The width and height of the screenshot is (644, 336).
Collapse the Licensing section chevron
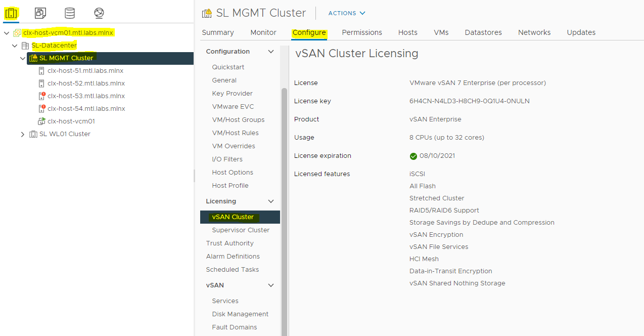(x=271, y=201)
